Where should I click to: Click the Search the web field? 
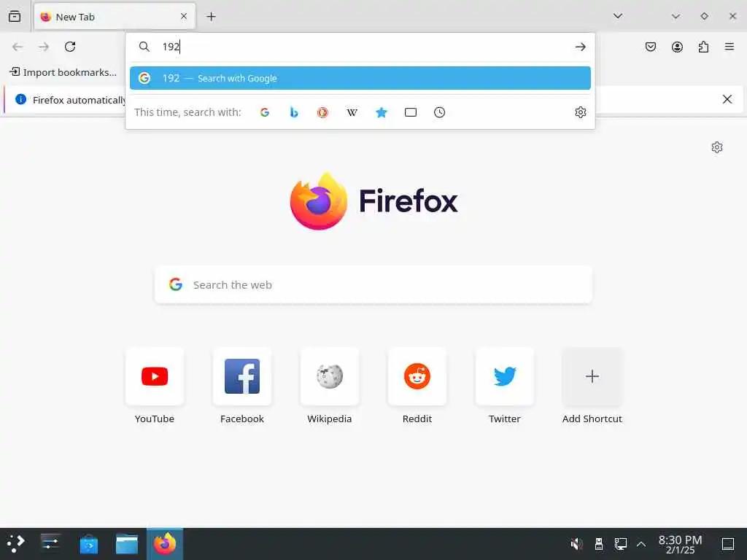pos(373,285)
